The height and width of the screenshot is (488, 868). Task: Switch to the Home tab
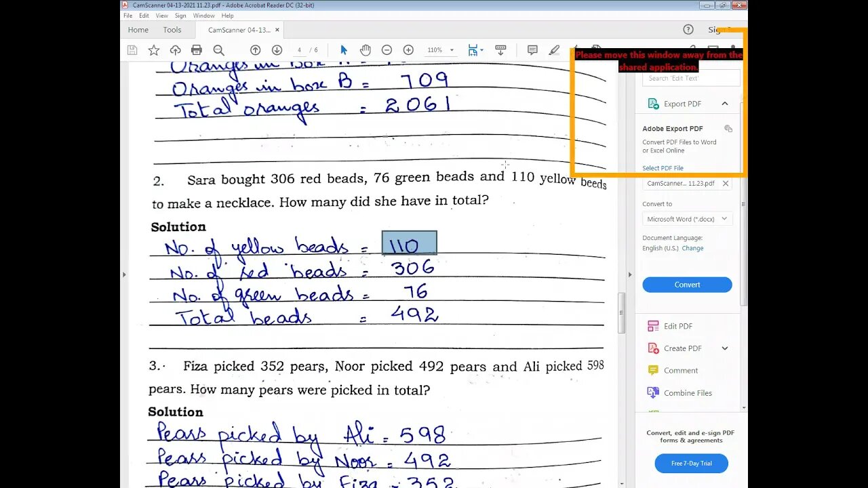point(138,30)
